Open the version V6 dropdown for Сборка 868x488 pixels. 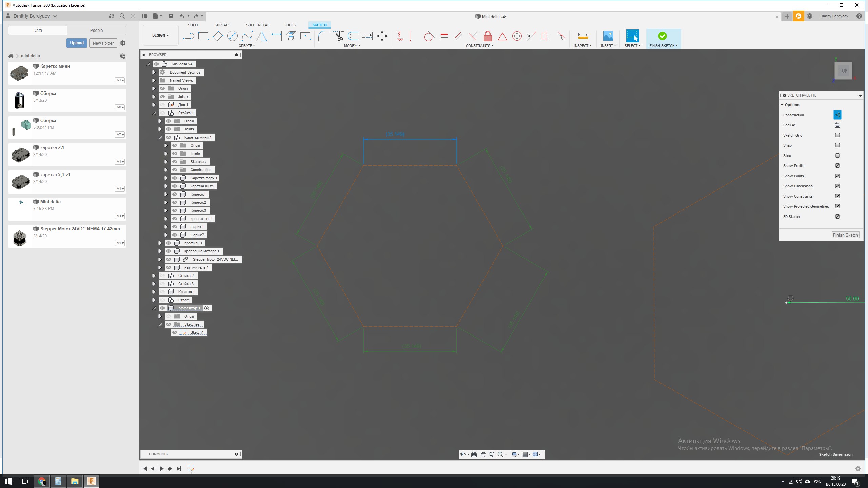120,107
